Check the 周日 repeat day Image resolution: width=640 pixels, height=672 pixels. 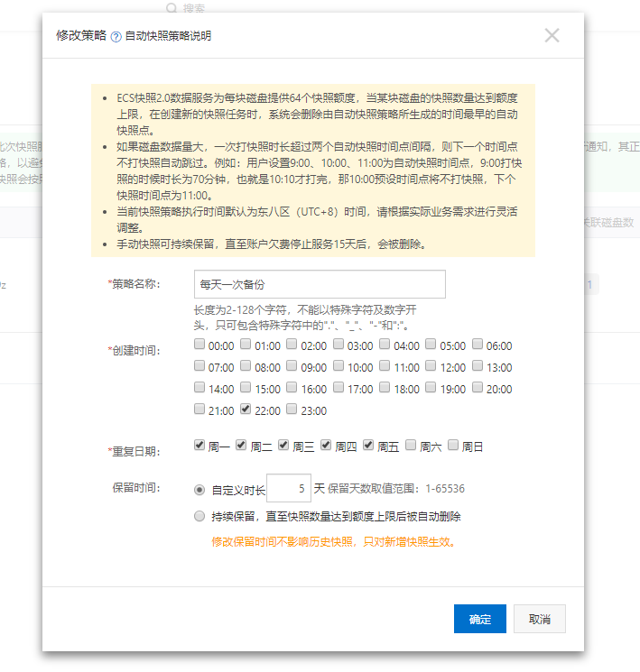click(x=453, y=445)
